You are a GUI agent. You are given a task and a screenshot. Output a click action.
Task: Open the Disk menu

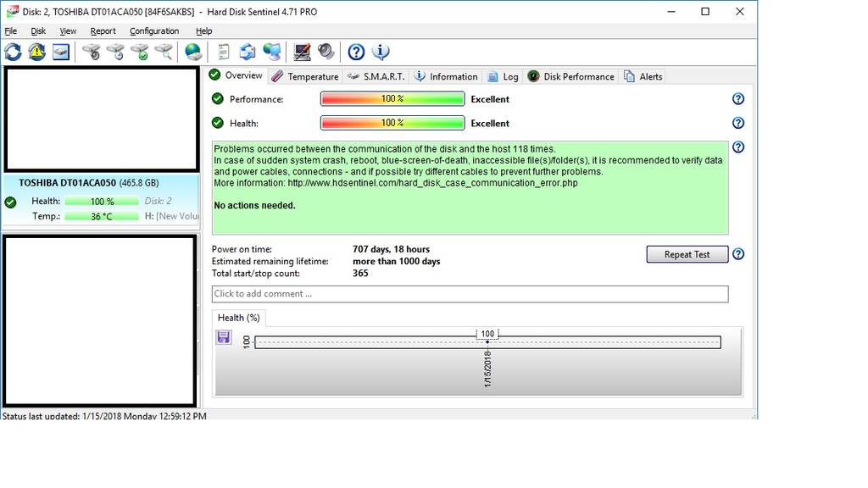click(38, 31)
